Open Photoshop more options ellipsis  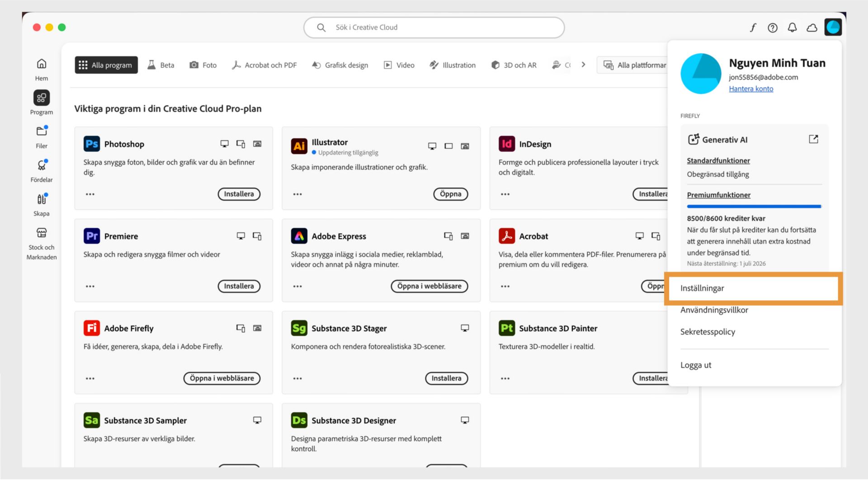(x=90, y=194)
